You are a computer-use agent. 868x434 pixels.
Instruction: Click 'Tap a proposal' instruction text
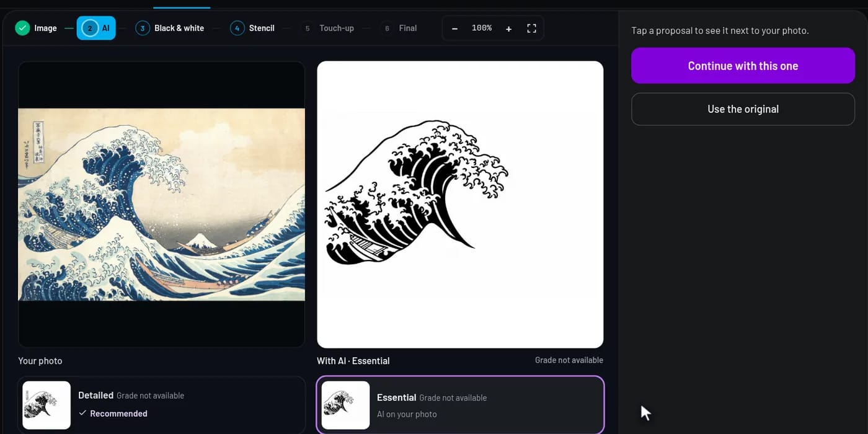[720, 30]
